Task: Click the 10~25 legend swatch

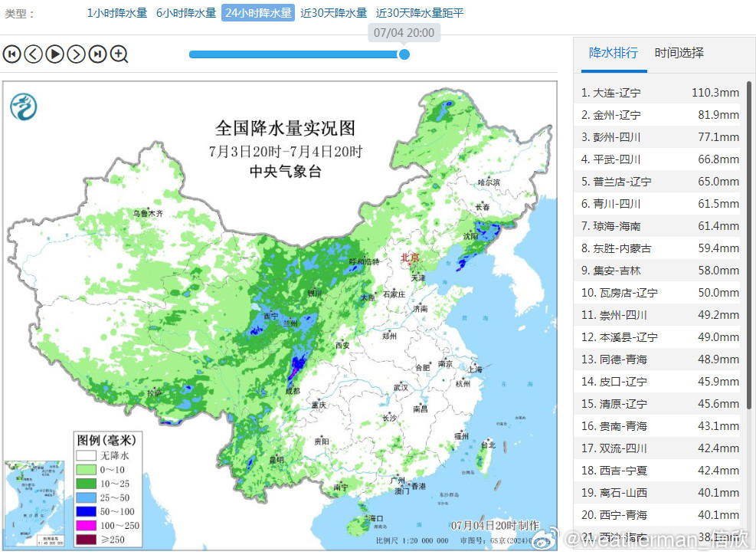Action: point(86,483)
